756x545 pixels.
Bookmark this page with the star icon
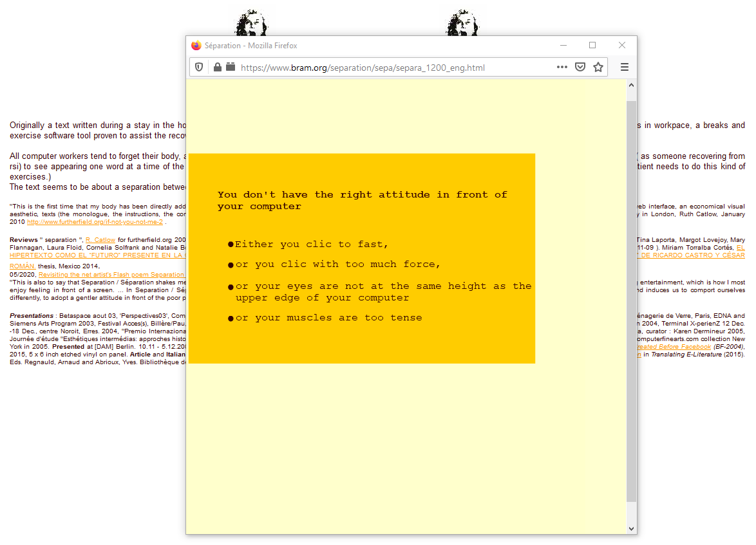pyautogui.click(x=598, y=67)
